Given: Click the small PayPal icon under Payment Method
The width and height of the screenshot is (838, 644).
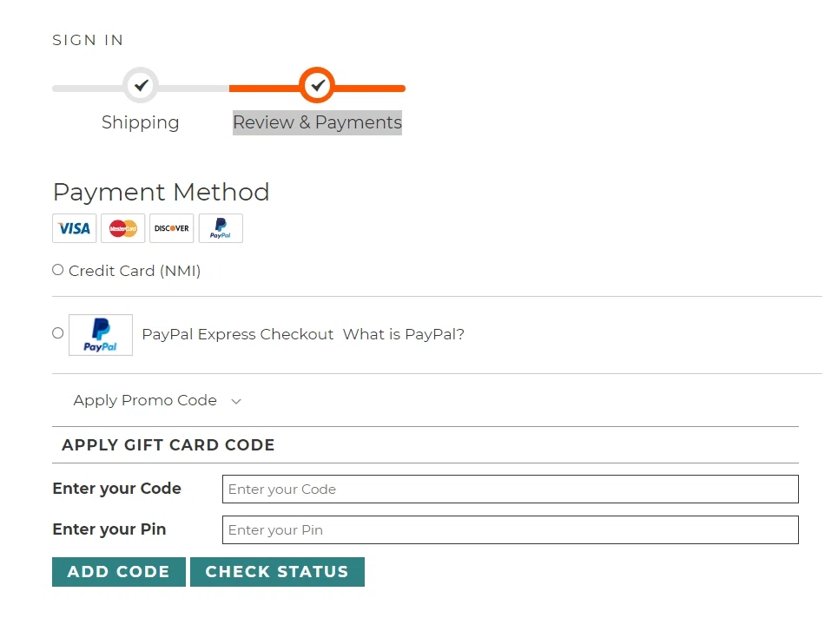Looking at the screenshot, I should point(221,228).
